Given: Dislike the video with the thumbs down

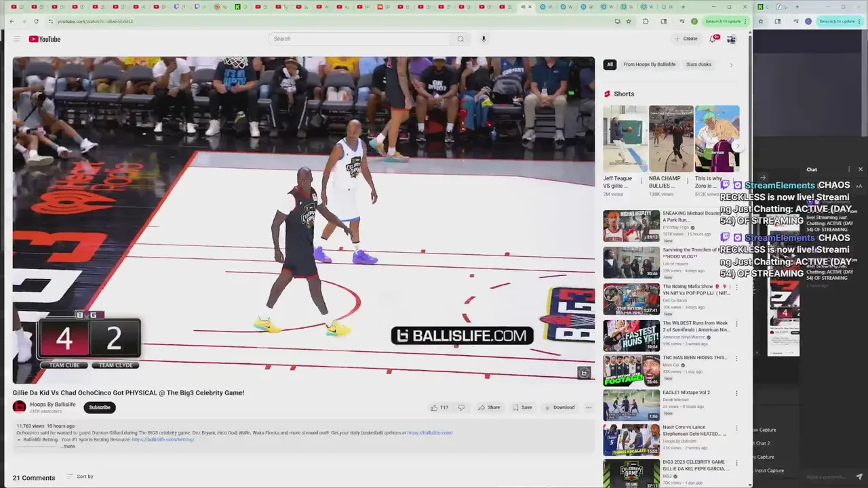Looking at the screenshot, I should point(461,407).
